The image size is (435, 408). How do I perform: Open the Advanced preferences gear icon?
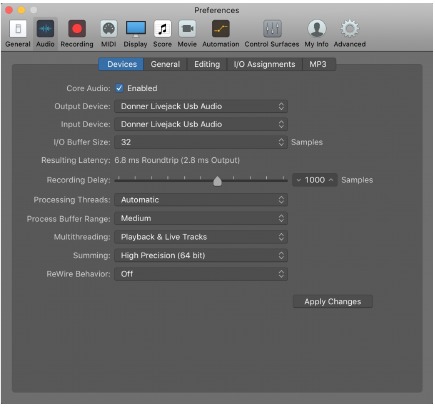[x=350, y=29]
